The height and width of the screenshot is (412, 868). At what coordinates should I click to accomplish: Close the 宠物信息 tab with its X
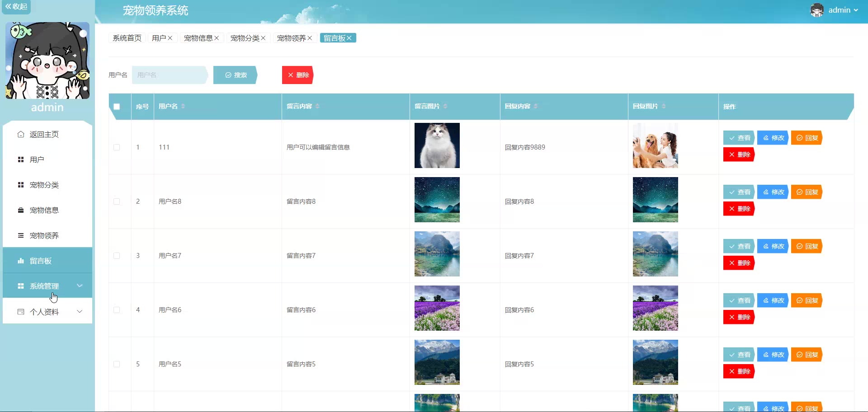pyautogui.click(x=217, y=38)
